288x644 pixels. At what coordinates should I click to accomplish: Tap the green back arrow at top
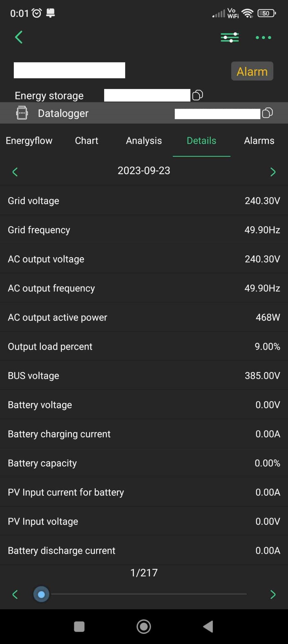coord(19,37)
